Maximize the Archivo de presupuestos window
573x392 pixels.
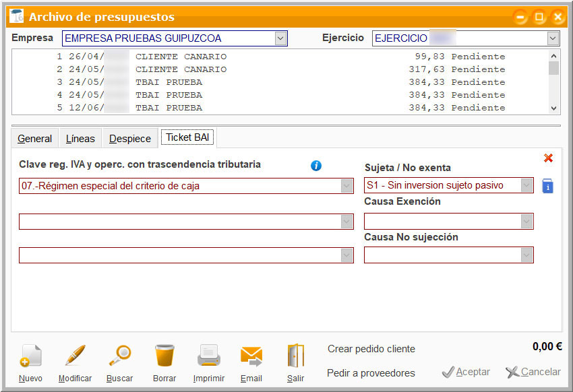(x=539, y=17)
